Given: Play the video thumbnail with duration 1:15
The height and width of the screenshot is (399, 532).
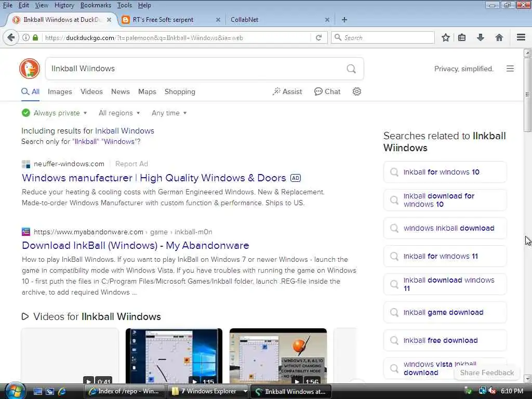Looking at the screenshot, I should [x=174, y=356].
